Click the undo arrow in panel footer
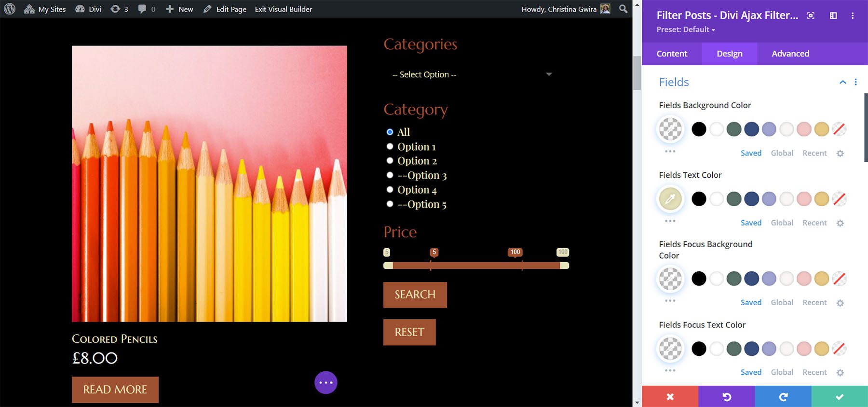 tap(726, 396)
